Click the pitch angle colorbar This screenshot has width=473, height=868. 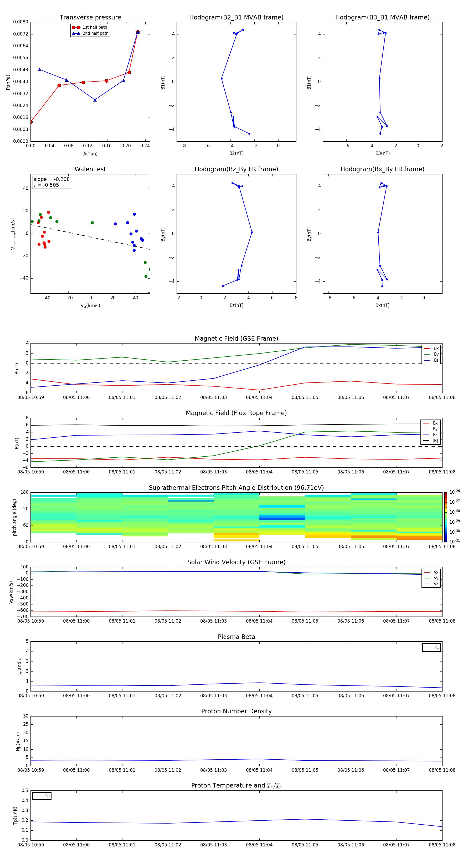pos(445,517)
